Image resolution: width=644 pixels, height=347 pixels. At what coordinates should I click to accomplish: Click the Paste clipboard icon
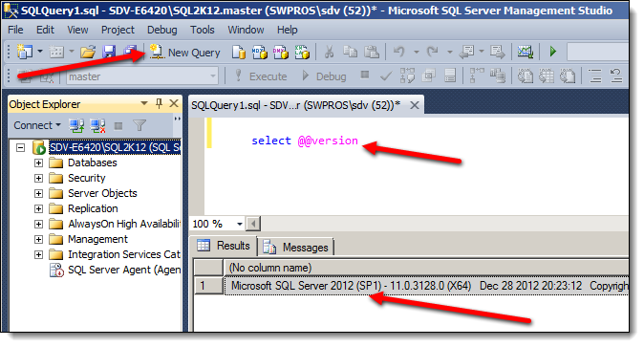[372, 52]
